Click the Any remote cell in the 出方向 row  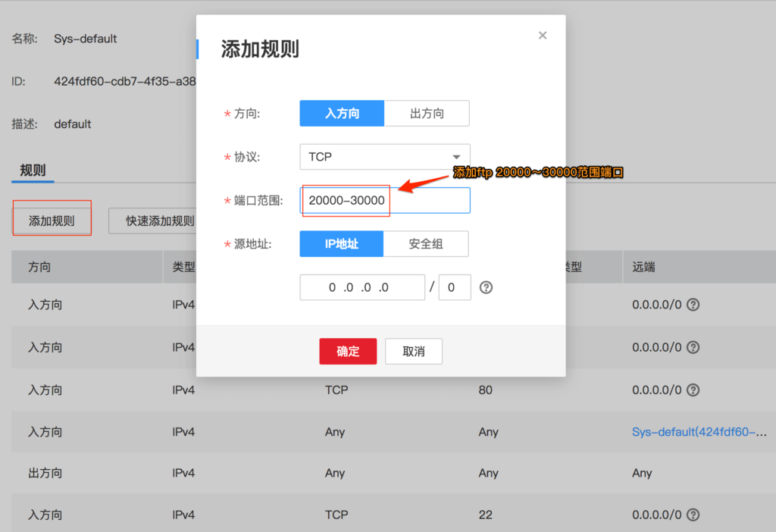642,473
